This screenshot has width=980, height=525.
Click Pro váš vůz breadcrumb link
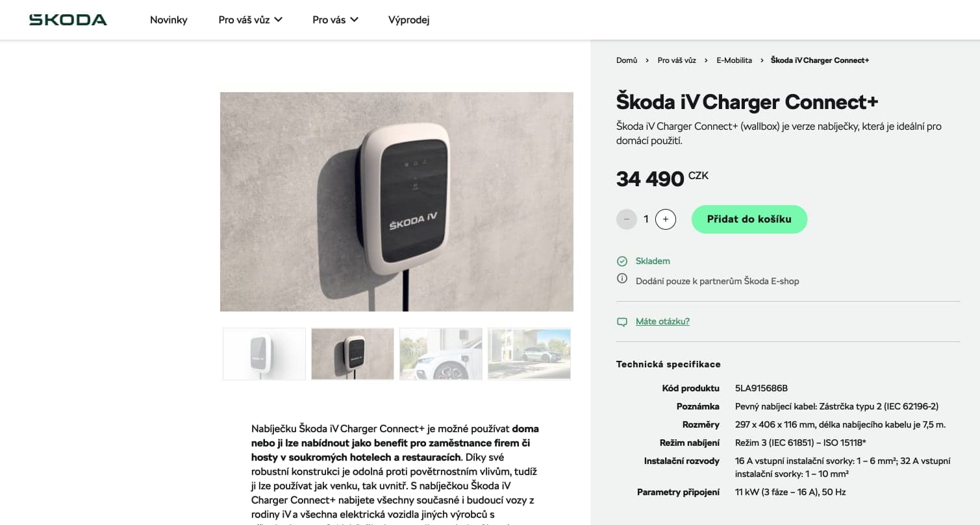[677, 60]
